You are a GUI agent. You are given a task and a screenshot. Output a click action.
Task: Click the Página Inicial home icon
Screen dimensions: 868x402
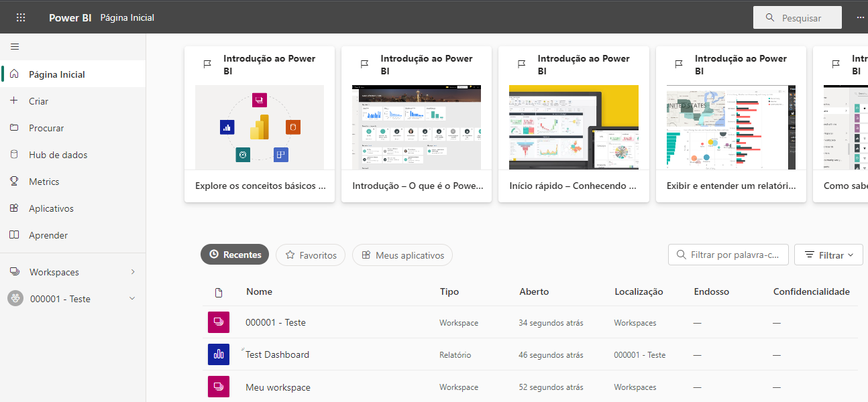[x=15, y=74]
